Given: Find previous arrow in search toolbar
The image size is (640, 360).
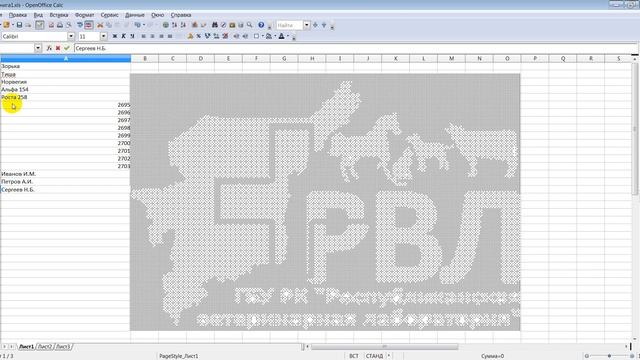Looking at the screenshot, I should pos(324,25).
